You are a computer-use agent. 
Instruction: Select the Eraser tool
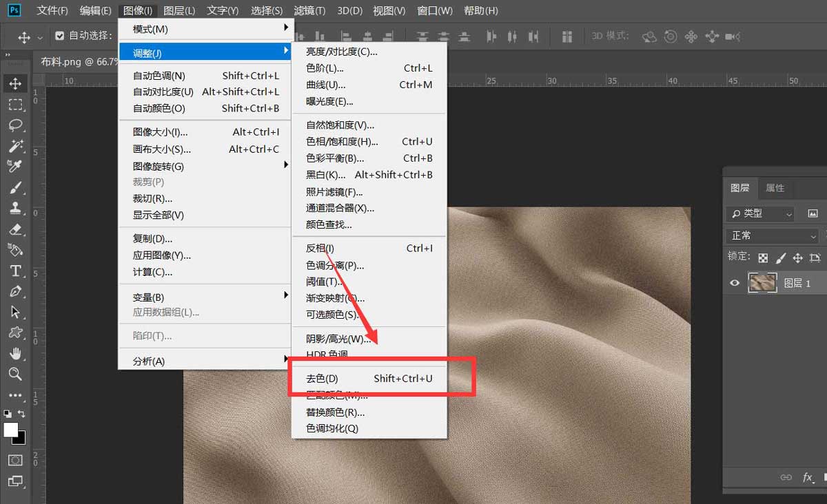(15, 229)
